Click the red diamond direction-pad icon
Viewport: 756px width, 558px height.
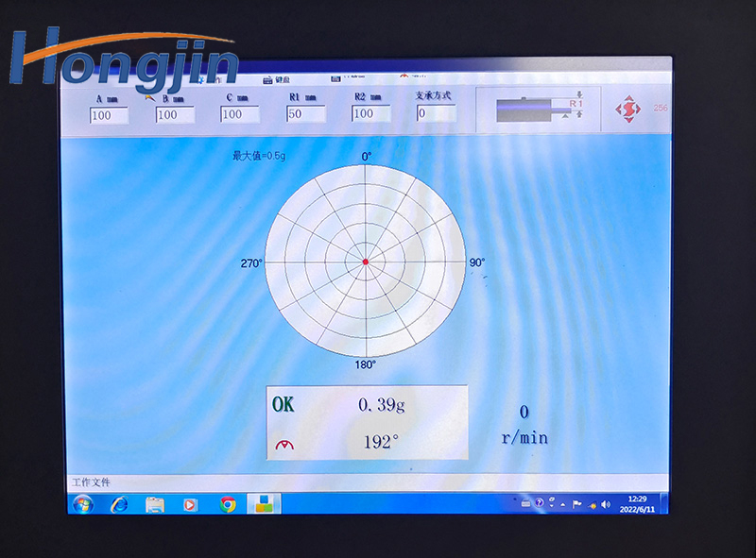coord(627,109)
